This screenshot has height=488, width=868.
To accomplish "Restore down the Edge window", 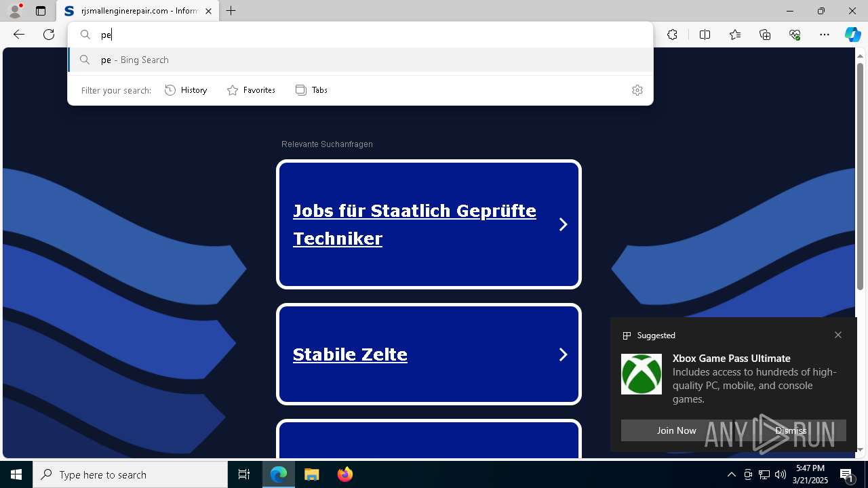I will tap(821, 11).
